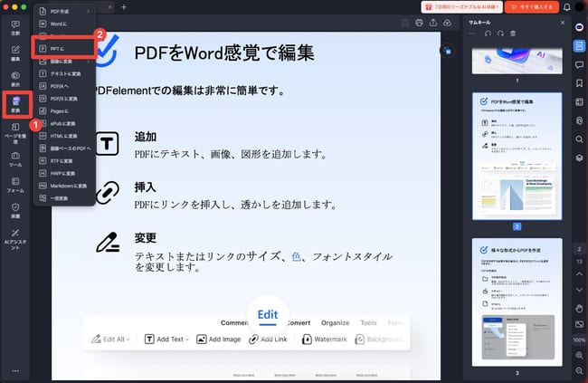Click the floating translate icon beside page

(x=447, y=51)
